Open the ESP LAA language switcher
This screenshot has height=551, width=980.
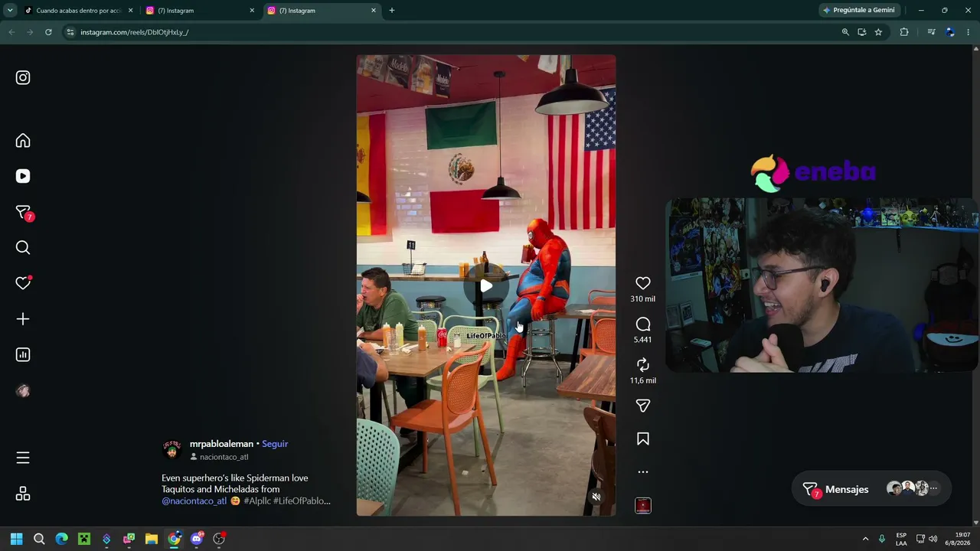(901, 539)
